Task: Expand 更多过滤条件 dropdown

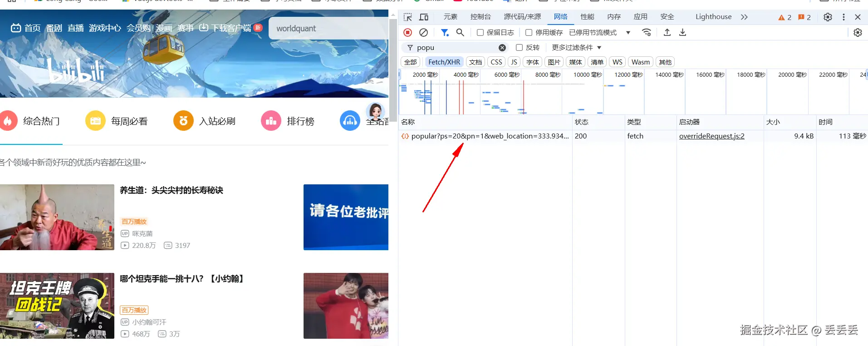Action: (576, 47)
